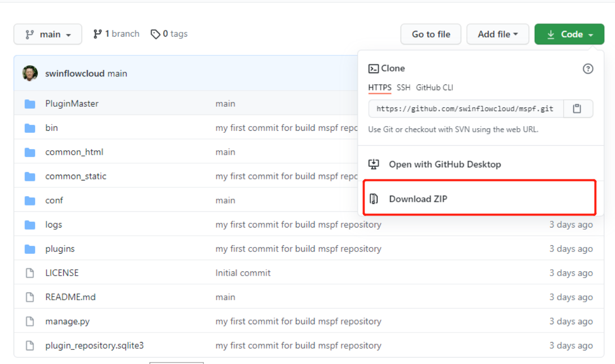Open the logs folder

click(x=54, y=225)
